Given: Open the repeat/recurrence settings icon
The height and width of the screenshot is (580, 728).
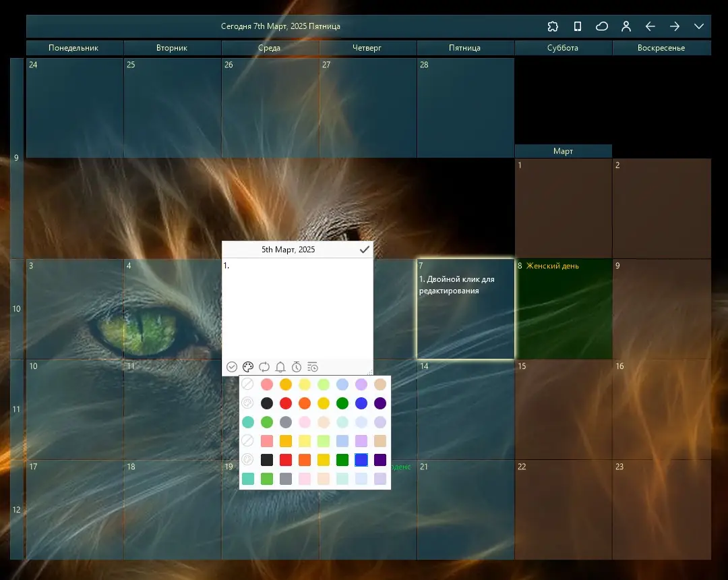Looking at the screenshot, I should pos(264,367).
